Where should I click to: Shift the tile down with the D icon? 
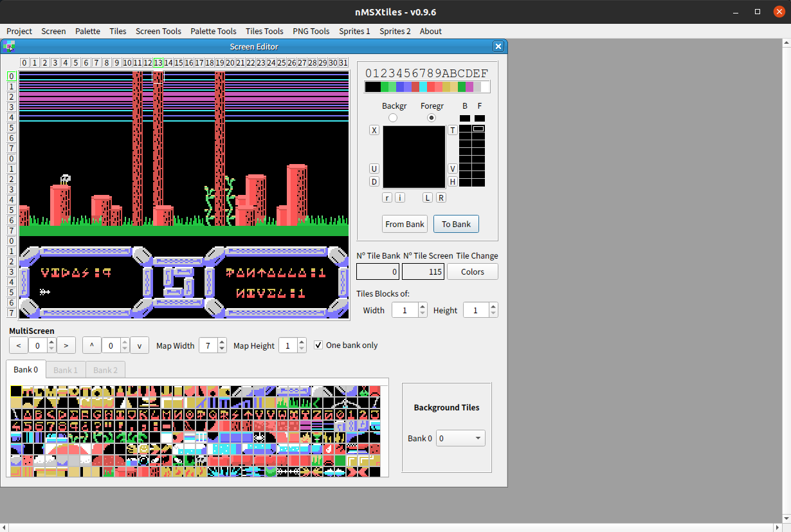[374, 181]
